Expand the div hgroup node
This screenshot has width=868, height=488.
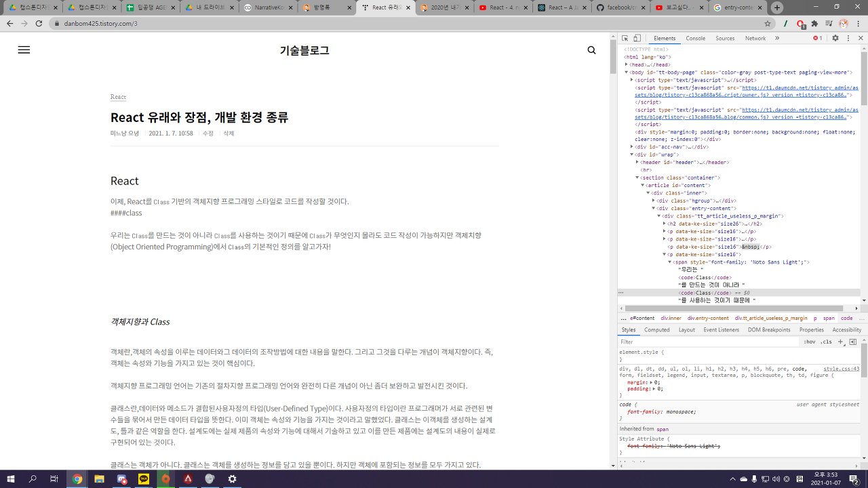654,201
